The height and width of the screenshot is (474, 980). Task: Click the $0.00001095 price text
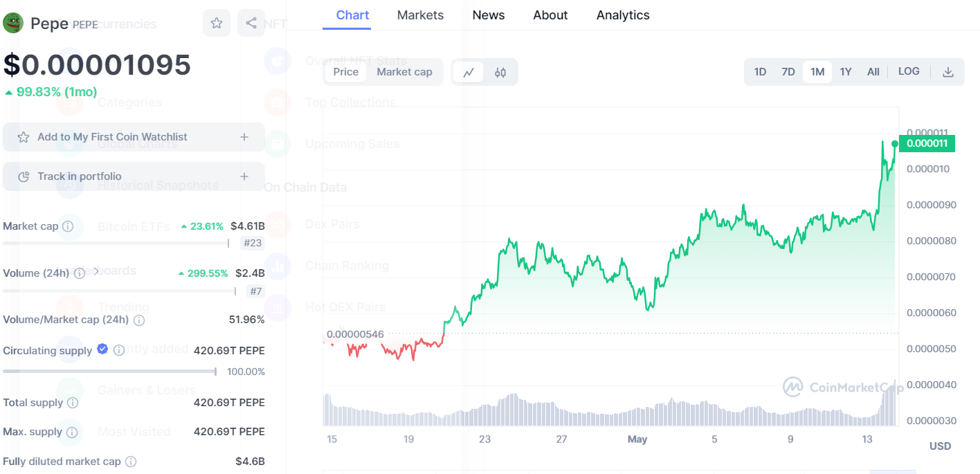(97, 64)
